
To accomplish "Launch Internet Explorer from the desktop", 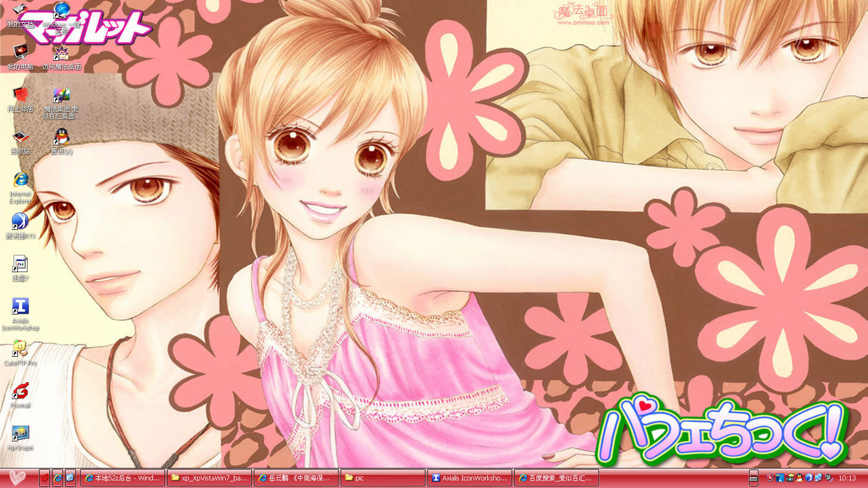I will [x=20, y=187].
